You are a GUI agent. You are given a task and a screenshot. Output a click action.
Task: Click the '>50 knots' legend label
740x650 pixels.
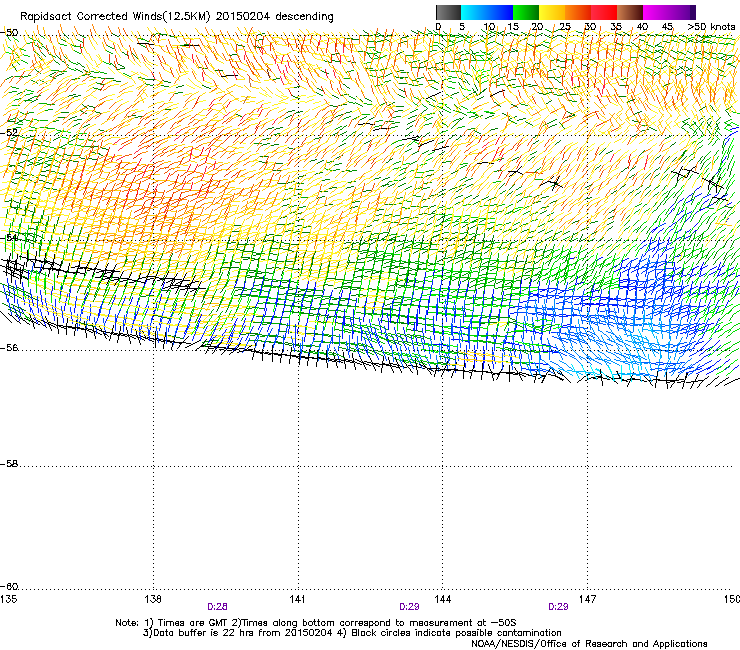pos(711,26)
